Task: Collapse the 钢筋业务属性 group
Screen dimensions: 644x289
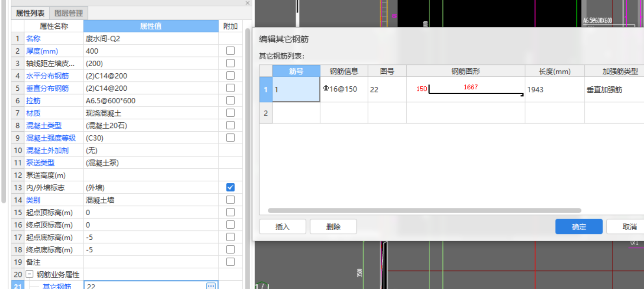Action: pyautogui.click(x=30, y=274)
